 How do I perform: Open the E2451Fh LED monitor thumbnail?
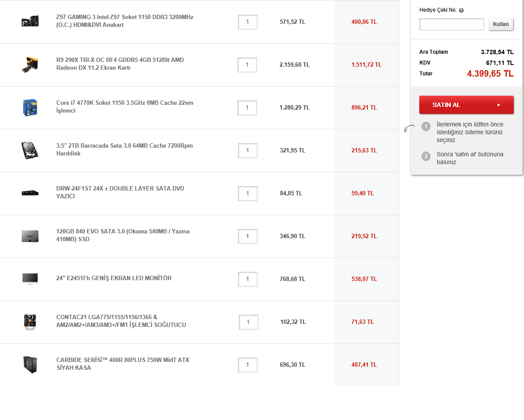(30, 278)
